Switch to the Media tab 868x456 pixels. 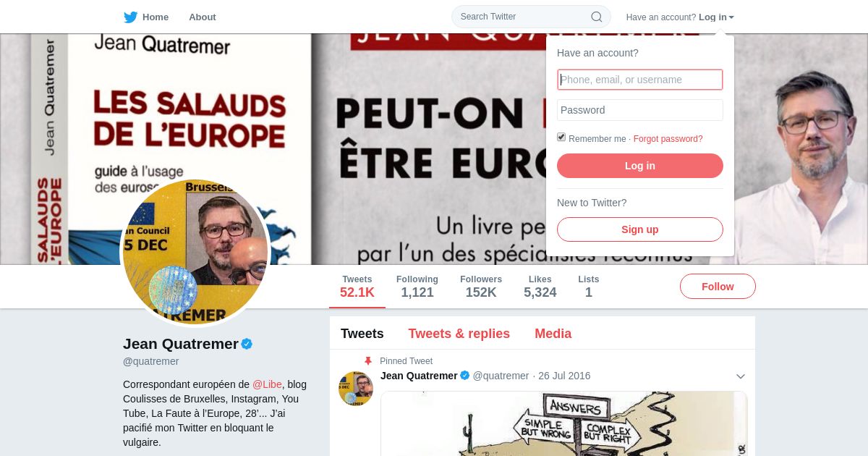(x=553, y=334)
